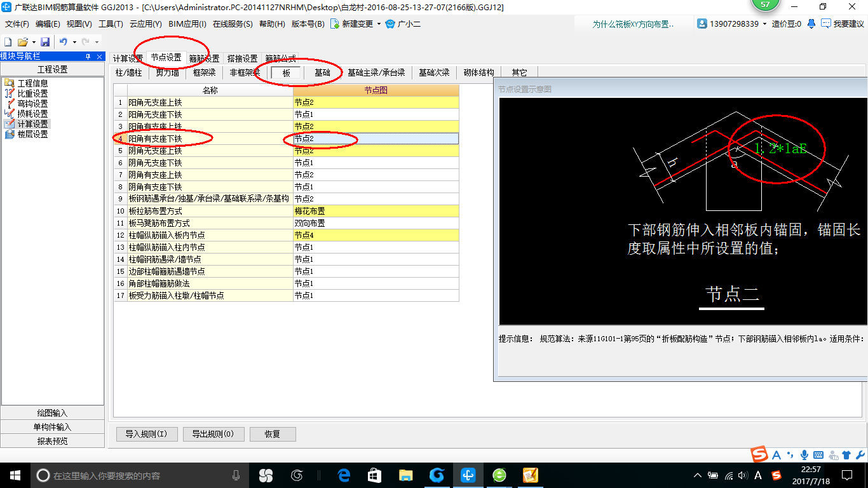
Task: Open the 编辑(E) menu
Action: pyautogui.click(x=48, y=24)
